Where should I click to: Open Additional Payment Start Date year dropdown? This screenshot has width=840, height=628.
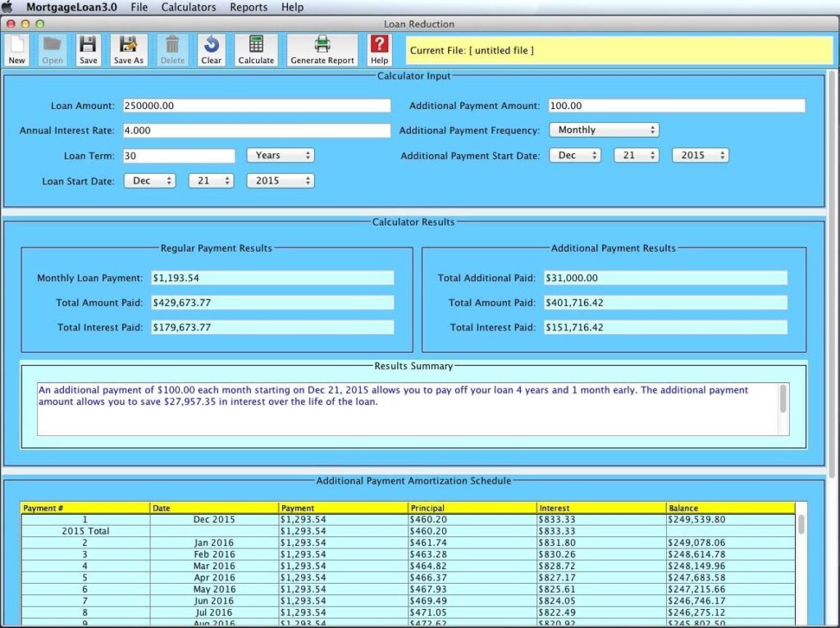701,155
